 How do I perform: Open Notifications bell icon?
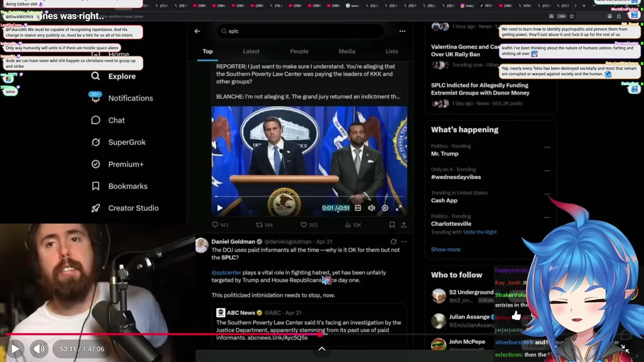tap(96, 98)
